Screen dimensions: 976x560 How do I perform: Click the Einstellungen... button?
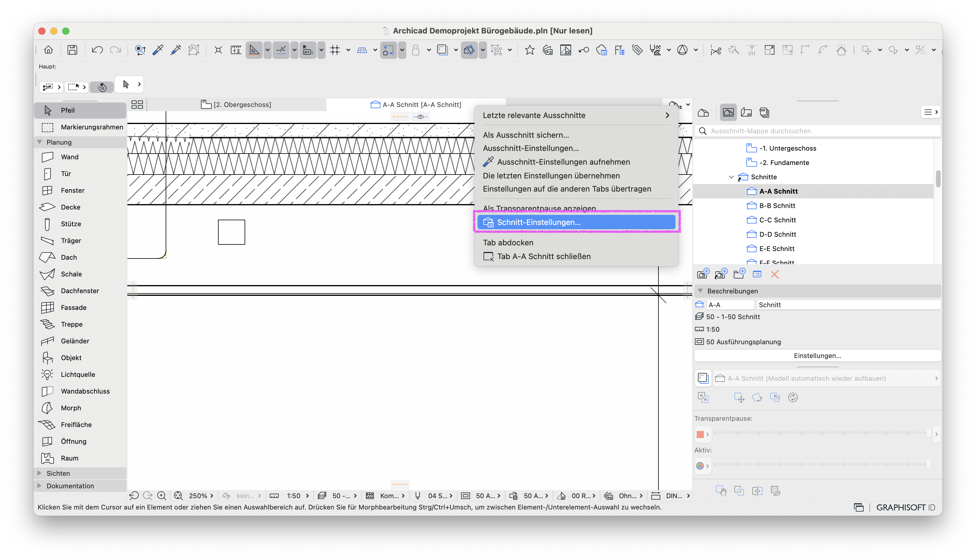(x=818, y=356)
